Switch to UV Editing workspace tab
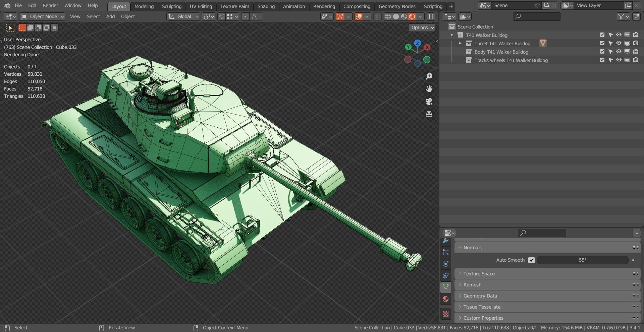This screenshot has width=644, height=332. point(201,6)
